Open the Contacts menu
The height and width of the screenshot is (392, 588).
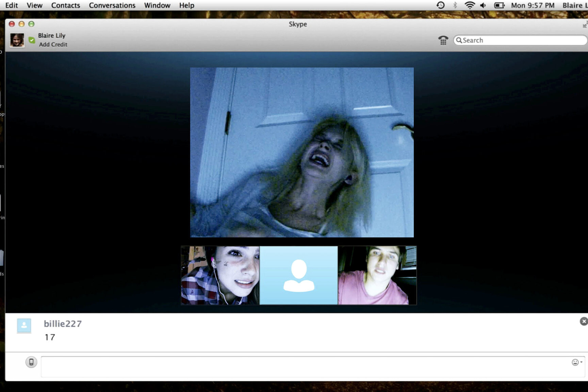coord(66,5)
